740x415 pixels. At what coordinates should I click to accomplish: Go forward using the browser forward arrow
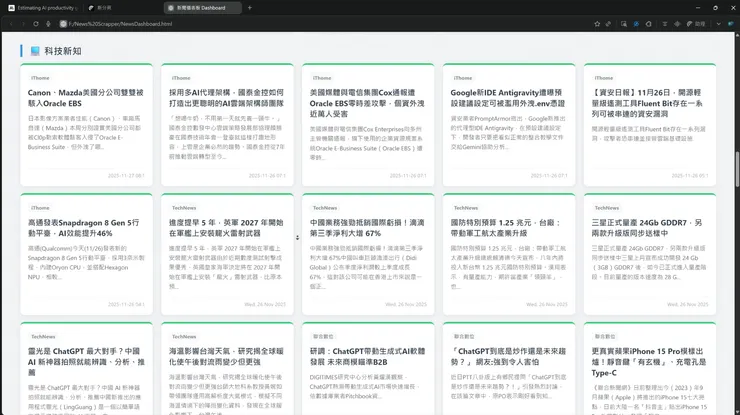[23, 24]
